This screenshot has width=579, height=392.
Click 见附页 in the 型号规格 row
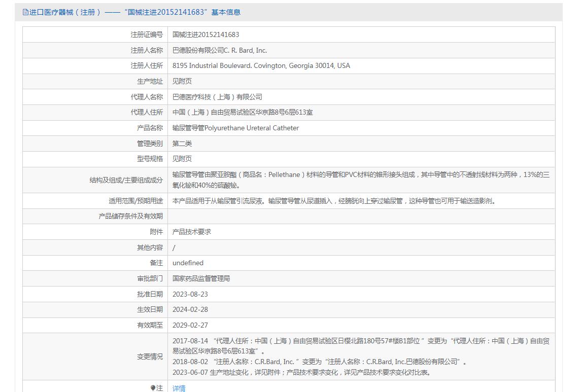pos(182,159)
